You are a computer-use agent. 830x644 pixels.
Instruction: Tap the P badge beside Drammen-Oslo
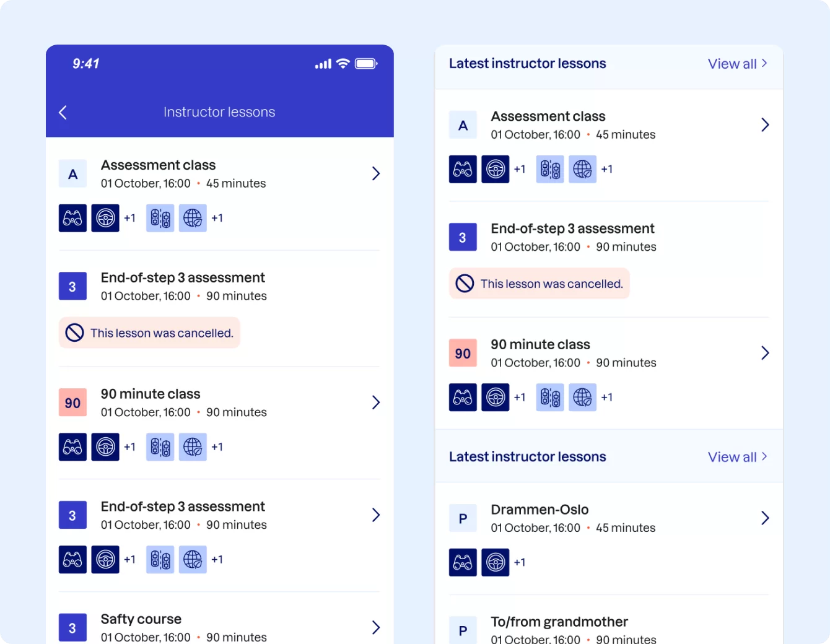pyautogui.click(x=463, y=519)
